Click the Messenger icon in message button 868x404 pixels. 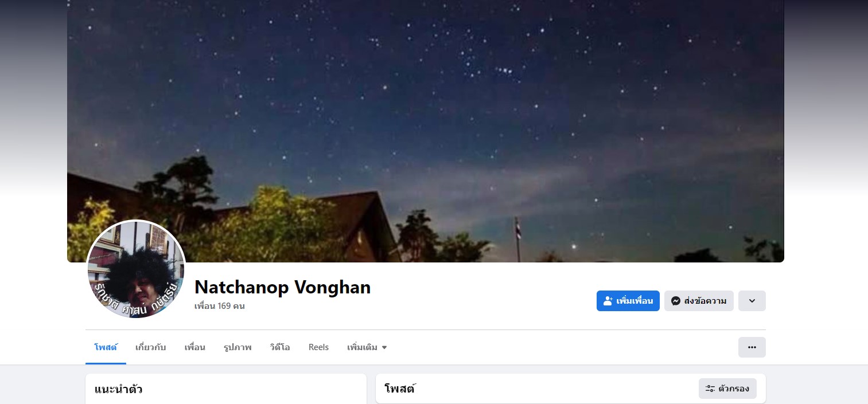[x=676, y=301]
